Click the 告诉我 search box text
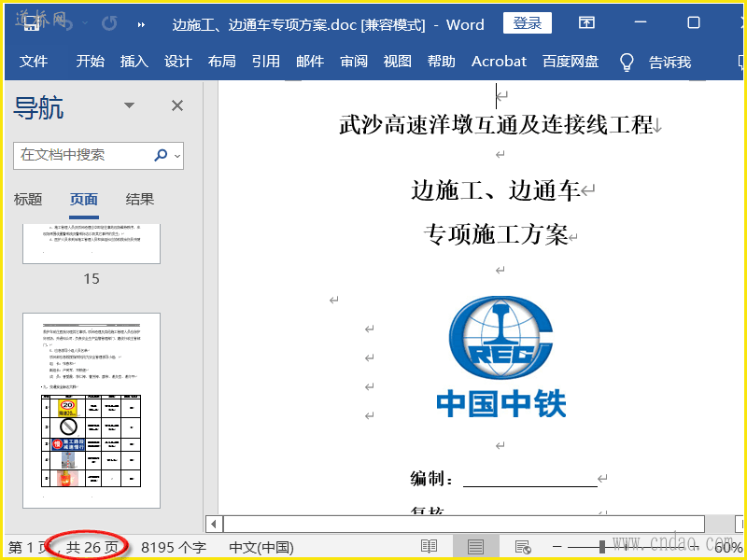Screen dimensions: 747x560 point(669,62)
